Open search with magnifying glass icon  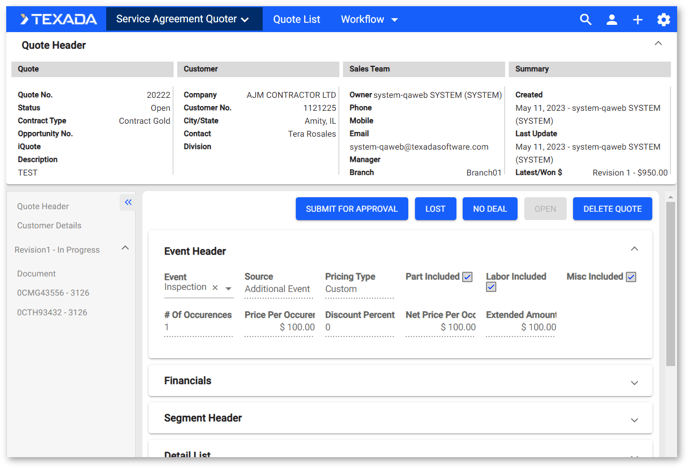[x=586, y=19]
